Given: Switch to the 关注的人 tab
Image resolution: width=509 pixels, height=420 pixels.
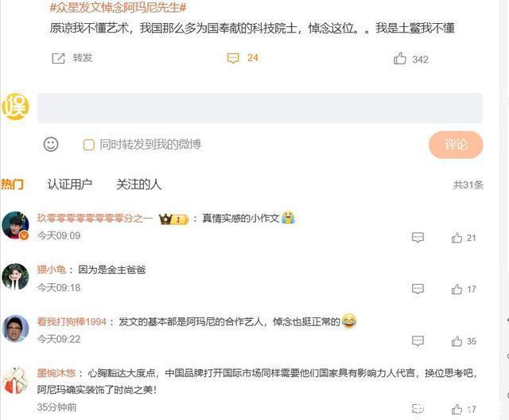Looking at the screenshot, I should tap(139, 185).
